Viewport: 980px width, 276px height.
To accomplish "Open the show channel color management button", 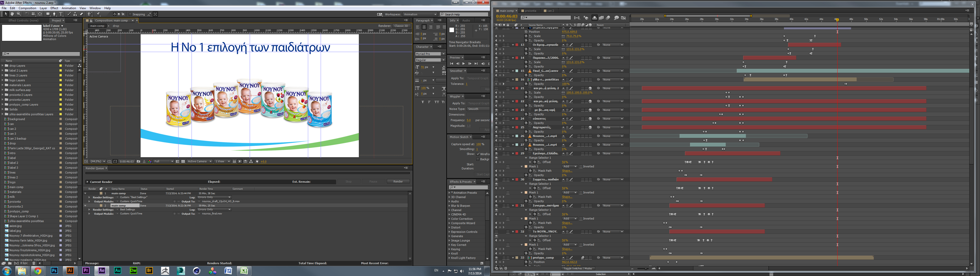I will pyautogui.click(x=150, y=162).
